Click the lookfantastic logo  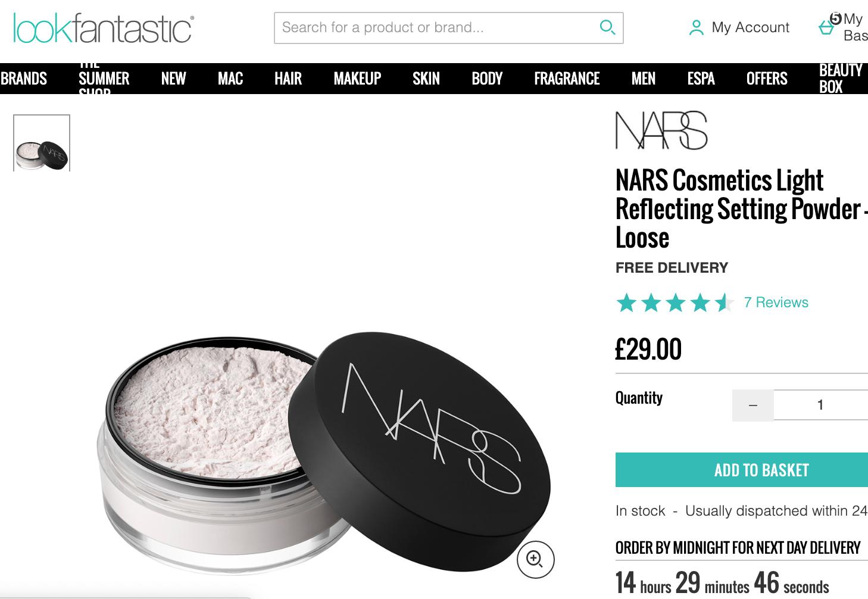(x=104, y=28)
